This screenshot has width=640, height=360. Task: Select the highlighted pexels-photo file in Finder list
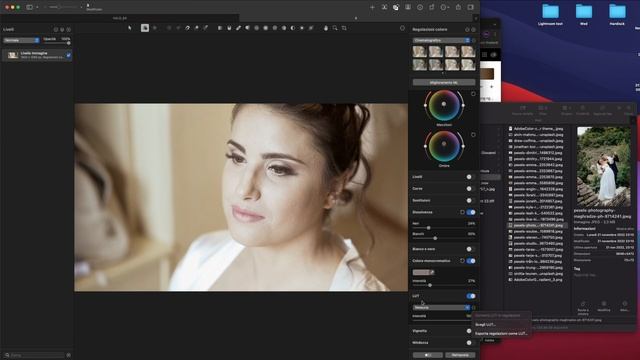pyautogui.click(x=536, y=225)
